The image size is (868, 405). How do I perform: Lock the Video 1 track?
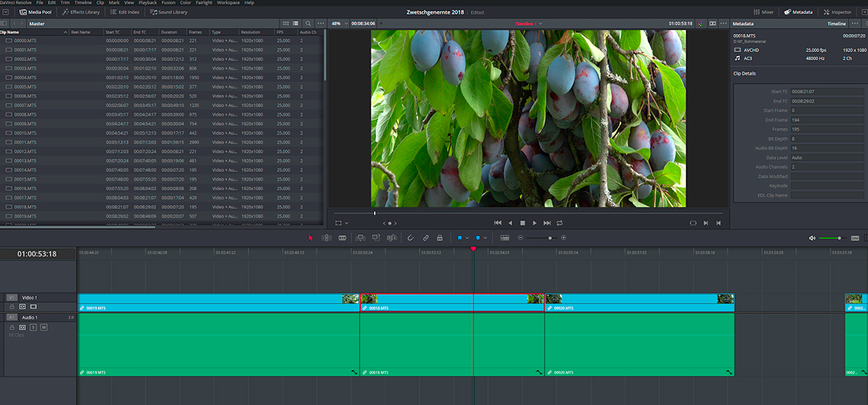(x=12, y=307)
